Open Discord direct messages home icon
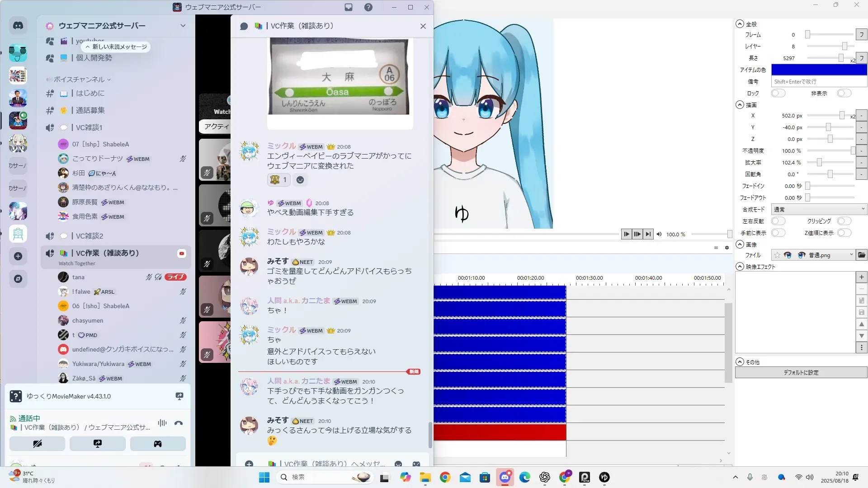Screen dimensions: 868x488 (18, 26)
